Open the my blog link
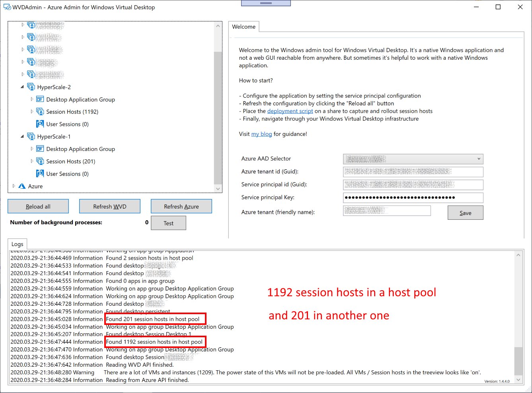Viewport: 532px width, 393px height. point(261,134)
